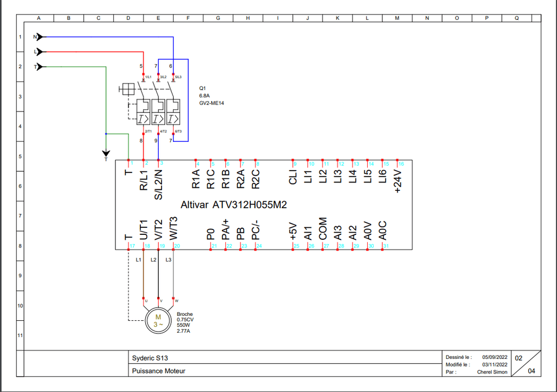
Task: Click the three-phase motor symbol M
Action: pyautogui.click(x=159, y=321)
